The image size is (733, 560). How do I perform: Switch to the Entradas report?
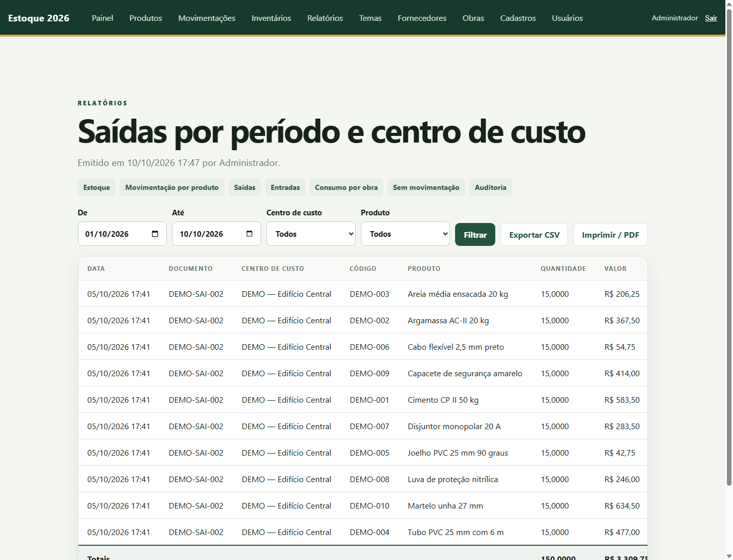286,187
